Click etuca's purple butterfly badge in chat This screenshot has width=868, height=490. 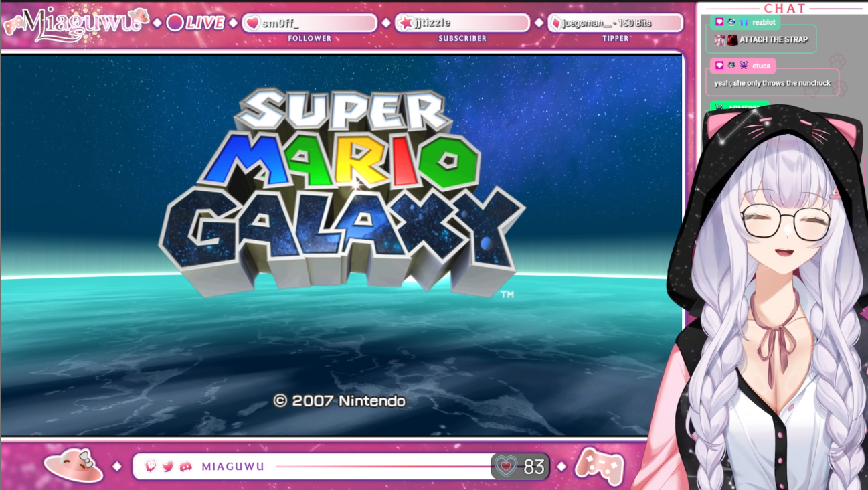(744, 66)
